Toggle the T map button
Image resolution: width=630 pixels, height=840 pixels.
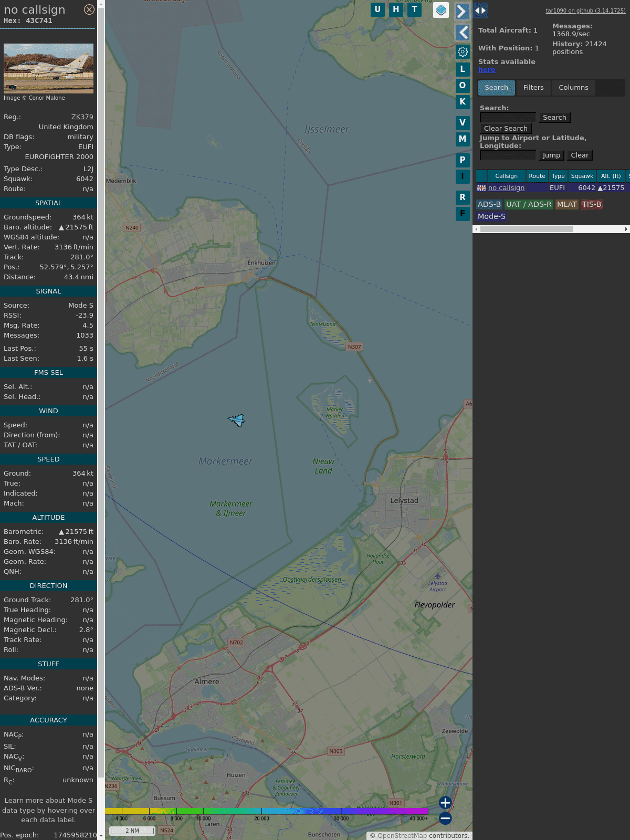(x=414, y=9)
